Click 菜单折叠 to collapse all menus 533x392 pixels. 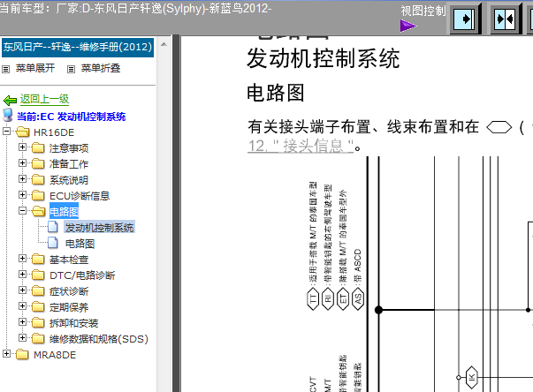101,68
